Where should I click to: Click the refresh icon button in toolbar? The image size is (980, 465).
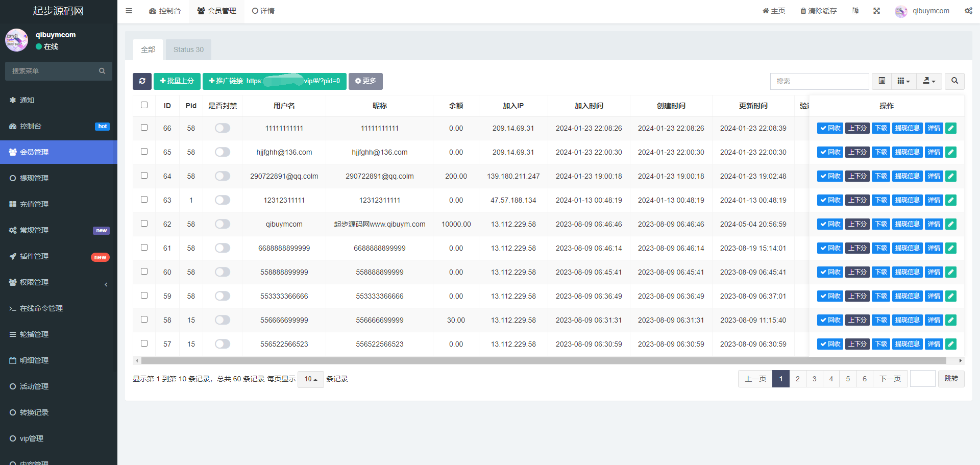[x=142, y=81]
